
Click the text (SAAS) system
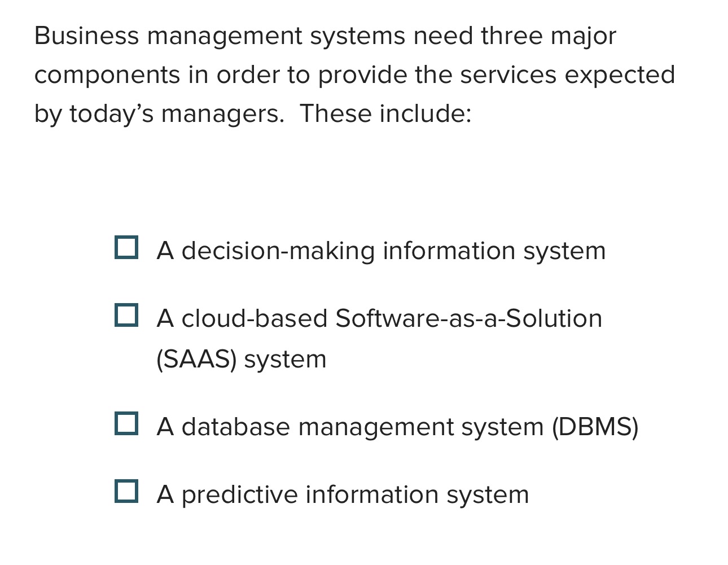(240, 358)
